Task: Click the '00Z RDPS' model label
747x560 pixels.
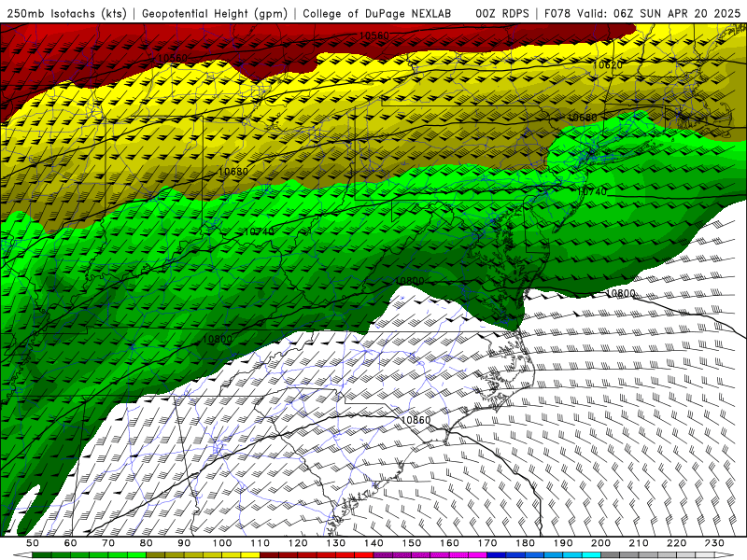Action: tap(501, 14)
